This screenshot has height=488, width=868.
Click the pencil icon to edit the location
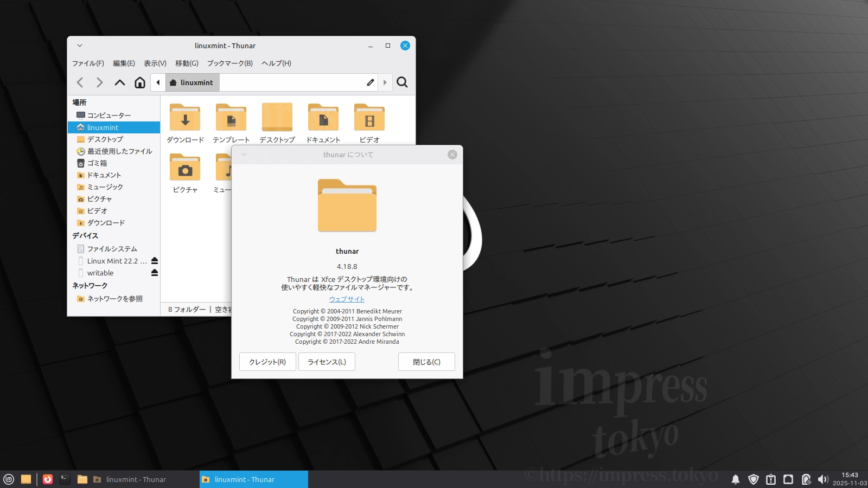pyautogui.click(x=371, y=82)
